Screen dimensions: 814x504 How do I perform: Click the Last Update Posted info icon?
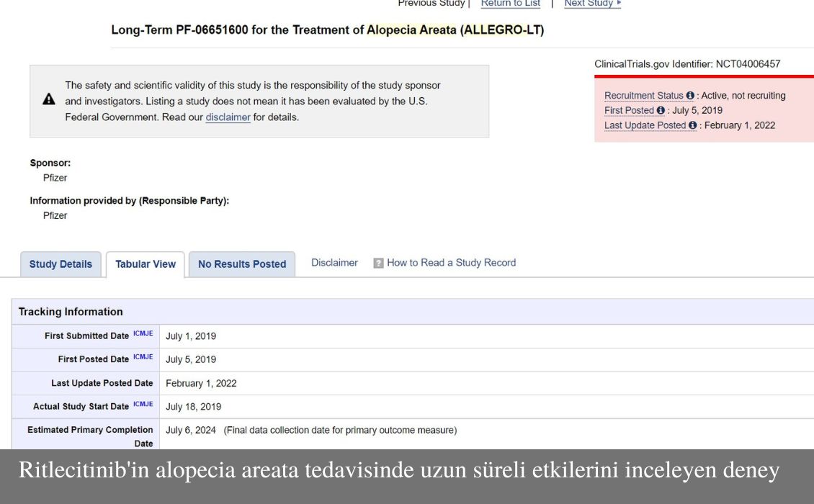[x=693, y=125]
